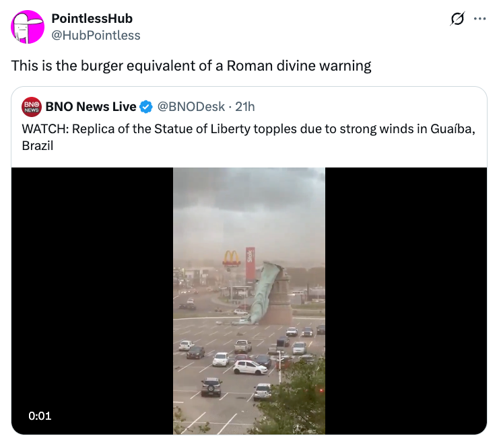The height and width of the screenshot is (448, 499).
Task: Play the toppling statue video
Action: point(249,301)
